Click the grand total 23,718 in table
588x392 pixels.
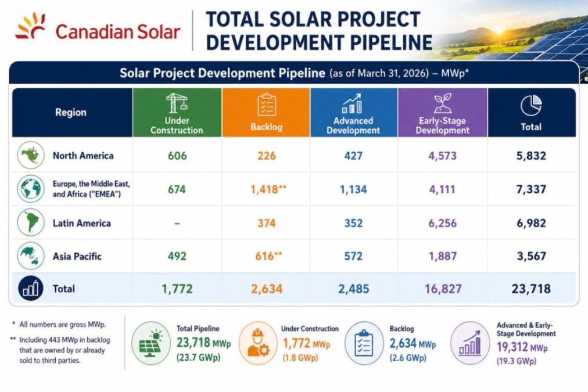531,289
